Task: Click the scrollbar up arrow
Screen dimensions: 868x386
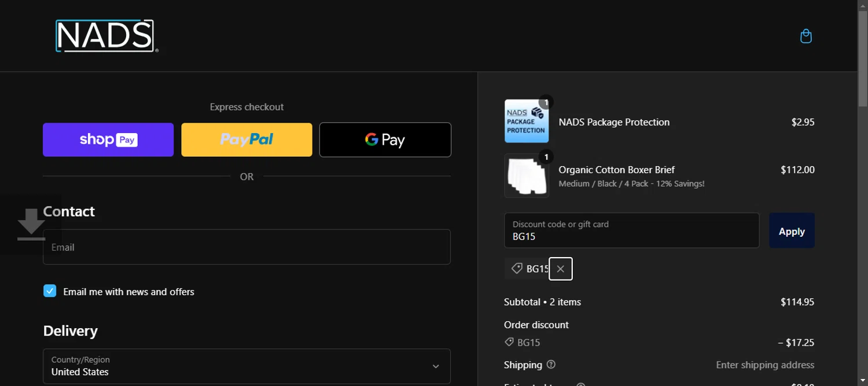Action: tap(863, 5)
